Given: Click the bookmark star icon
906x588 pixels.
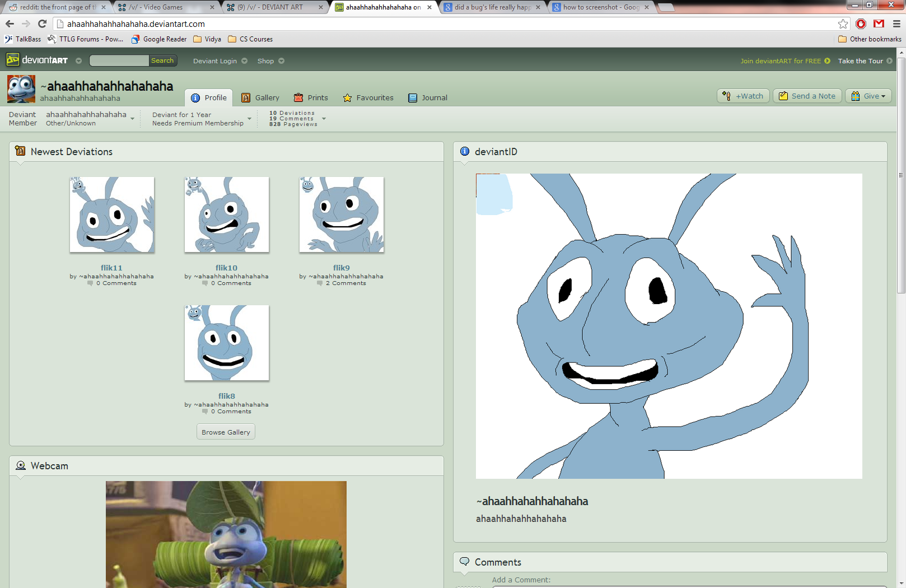Looking at the screenshot, I should click(x=843, y=24).
